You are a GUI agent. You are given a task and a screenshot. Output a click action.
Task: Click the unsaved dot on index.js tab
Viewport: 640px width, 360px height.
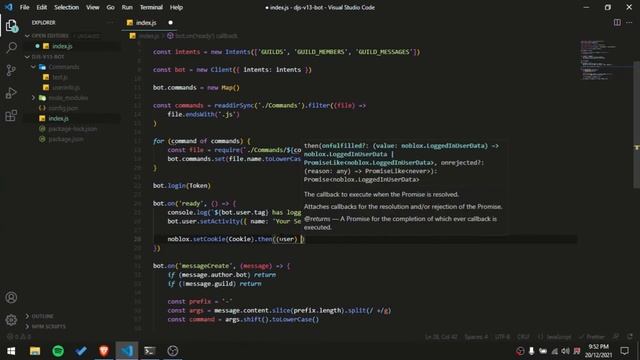point(170,22)
